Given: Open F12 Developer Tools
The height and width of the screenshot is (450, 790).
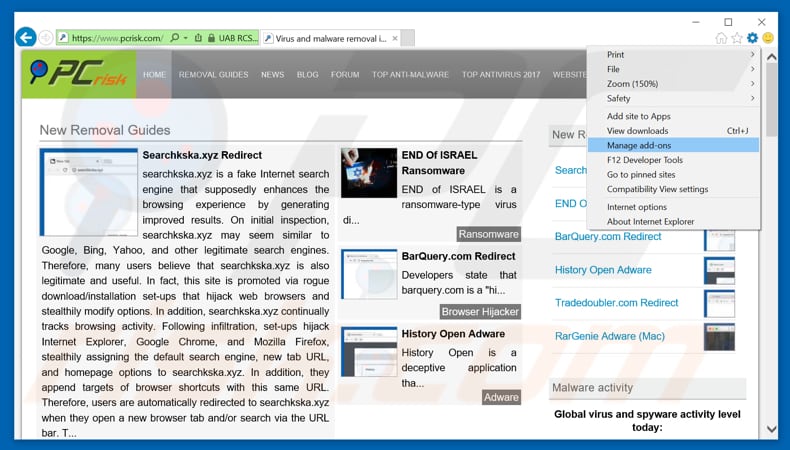Looking at the screenshot, I should click(x=674, y=160).
